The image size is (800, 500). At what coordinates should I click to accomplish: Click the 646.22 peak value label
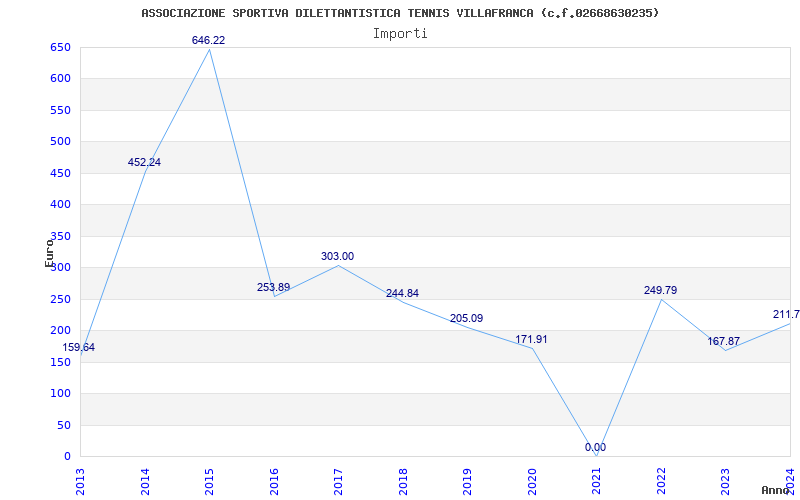(208, 40)
